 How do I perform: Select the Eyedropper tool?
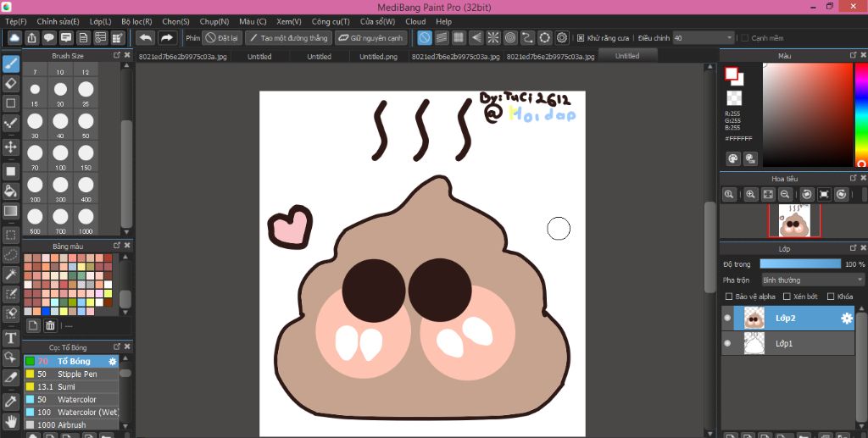pyautogui.click(x=10, y=402)
